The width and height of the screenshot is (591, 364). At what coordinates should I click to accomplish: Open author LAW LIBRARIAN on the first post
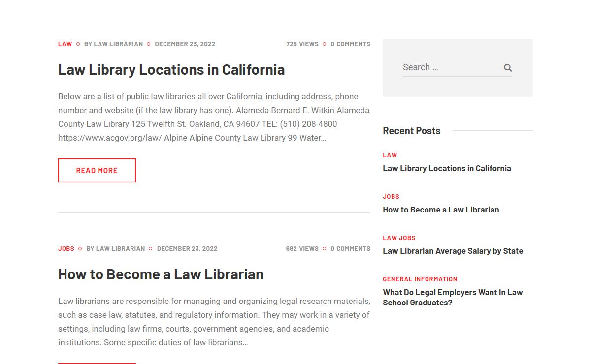click(x=118, y=44)
